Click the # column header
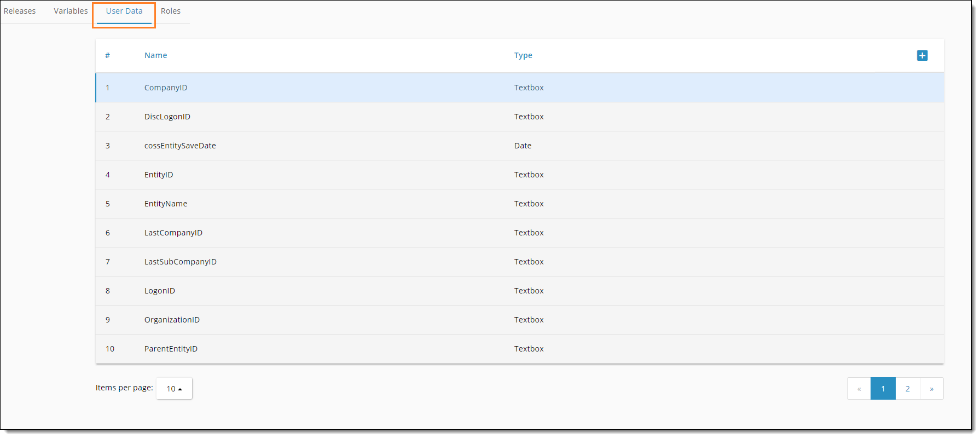Image resolution: width=980 pixels, height=438 pixels. coord(108,55)
